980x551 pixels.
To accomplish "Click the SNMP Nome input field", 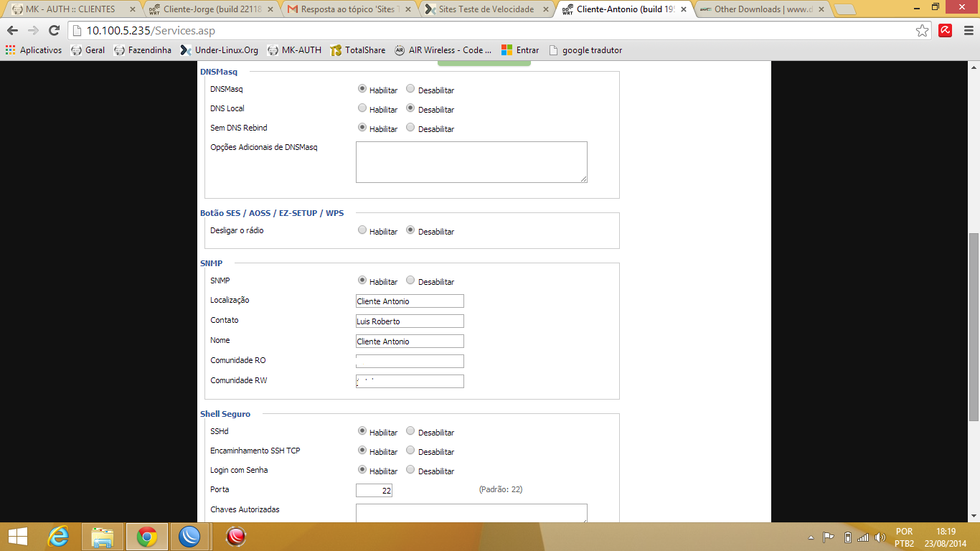I will click(410, 342).
